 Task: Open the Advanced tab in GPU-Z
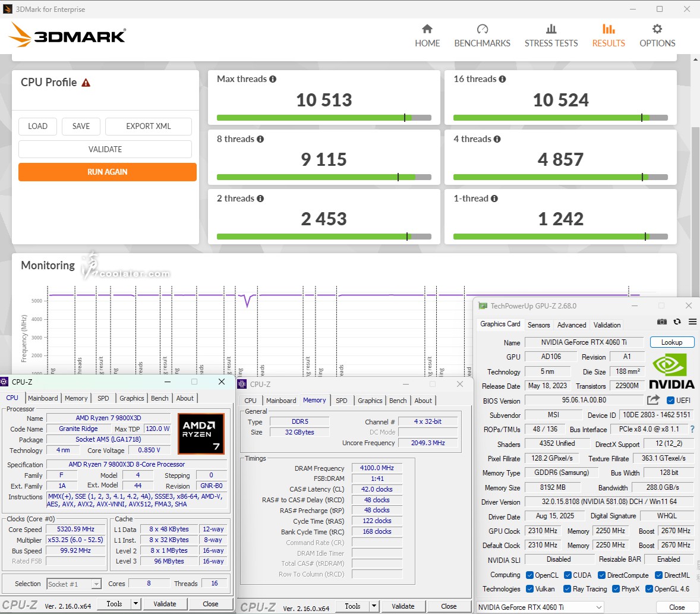click(572, 325)
